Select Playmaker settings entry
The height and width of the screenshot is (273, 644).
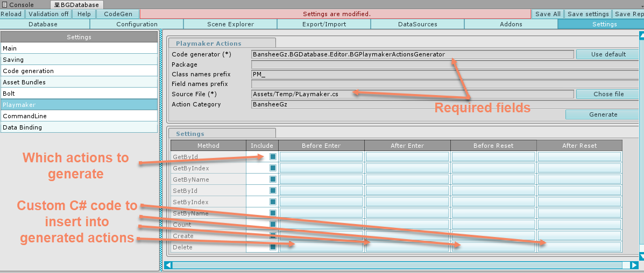click(x=79, y=105)
